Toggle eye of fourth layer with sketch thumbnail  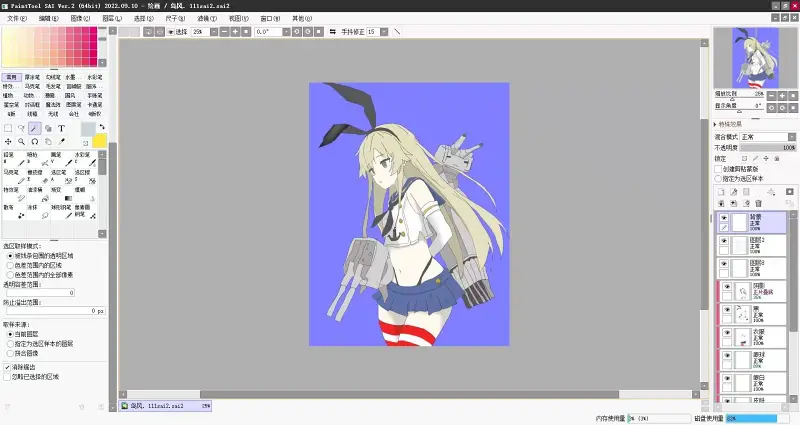coord(727,287)
